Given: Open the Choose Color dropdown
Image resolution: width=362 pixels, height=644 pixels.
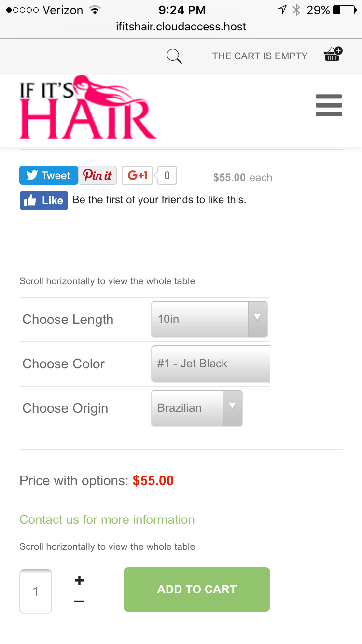Looking at the screenshot, I should (211, 364).
